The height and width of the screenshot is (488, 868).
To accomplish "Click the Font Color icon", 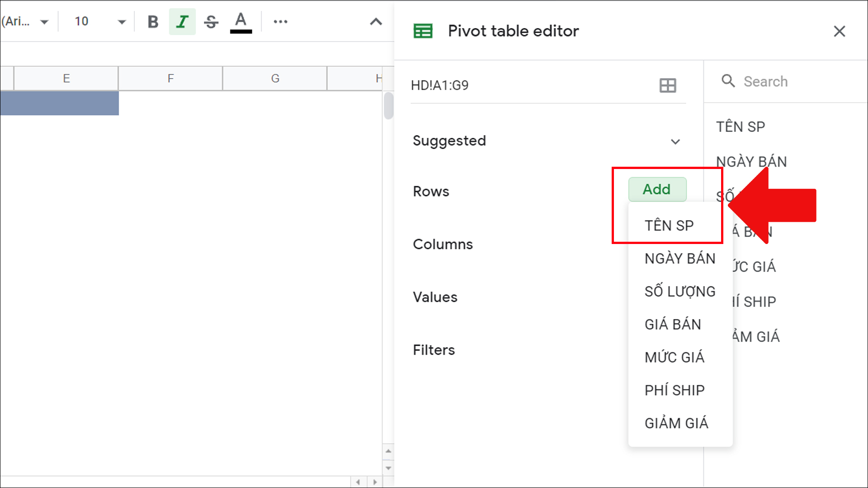I will [240, 21].
